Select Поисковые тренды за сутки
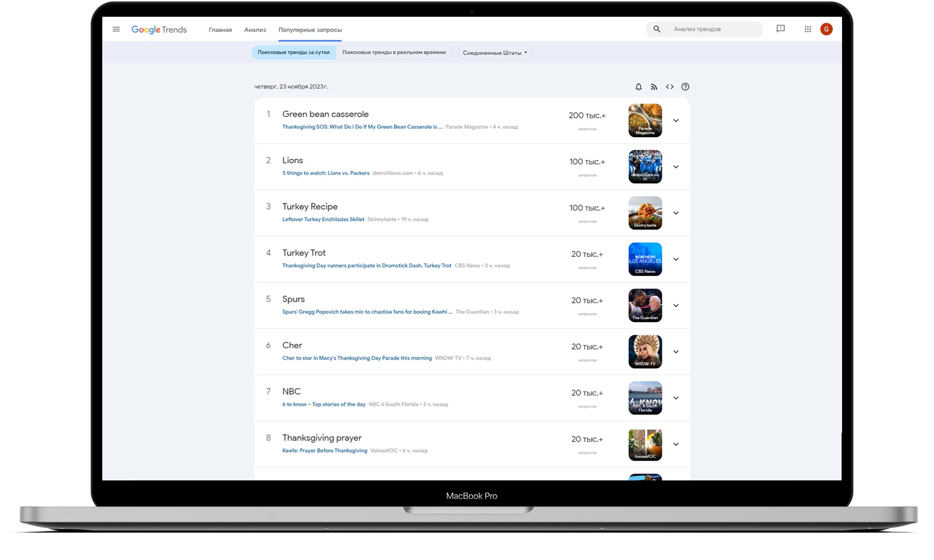 [293, 53]
